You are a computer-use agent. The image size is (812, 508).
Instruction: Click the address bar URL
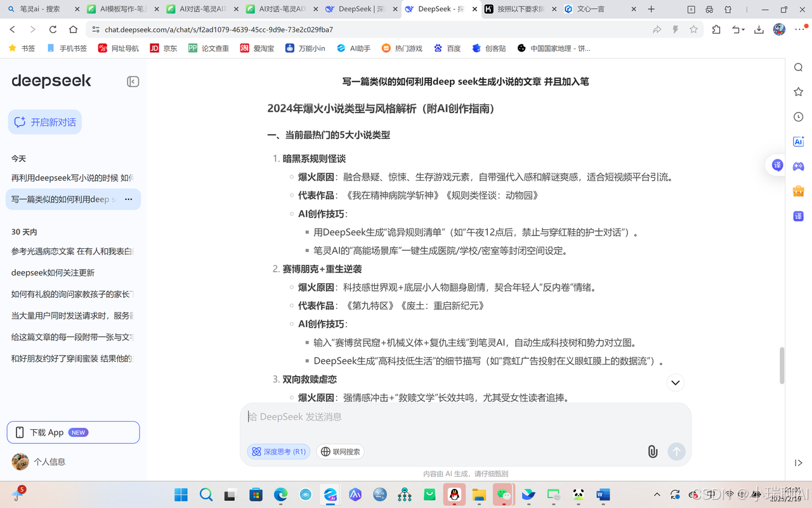(x=218, y=30)
